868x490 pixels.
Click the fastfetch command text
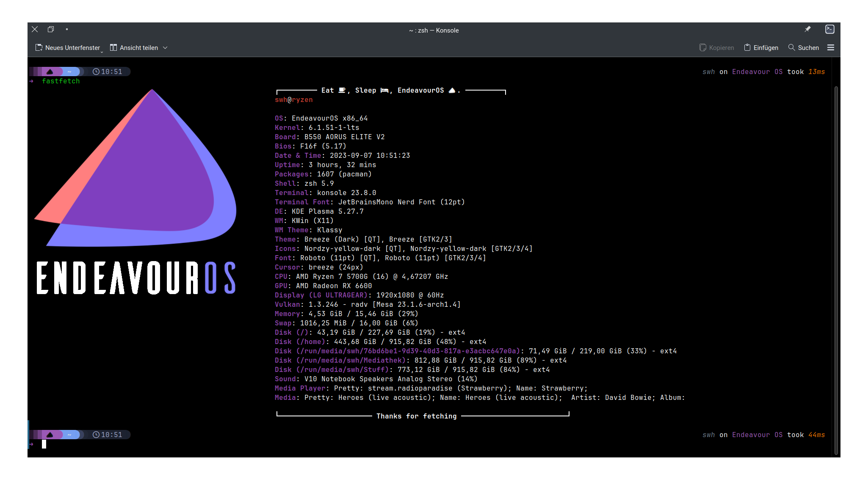pos(61,81)
